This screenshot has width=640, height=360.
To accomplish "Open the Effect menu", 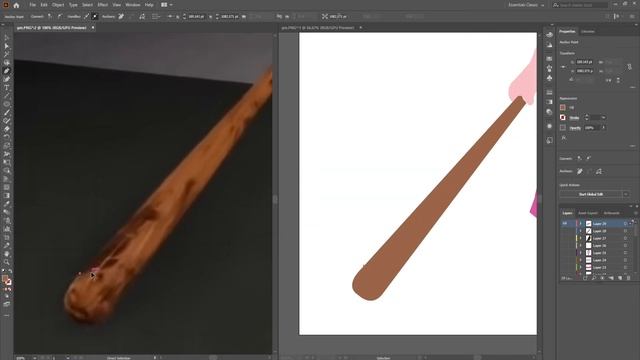I will 102,5.
